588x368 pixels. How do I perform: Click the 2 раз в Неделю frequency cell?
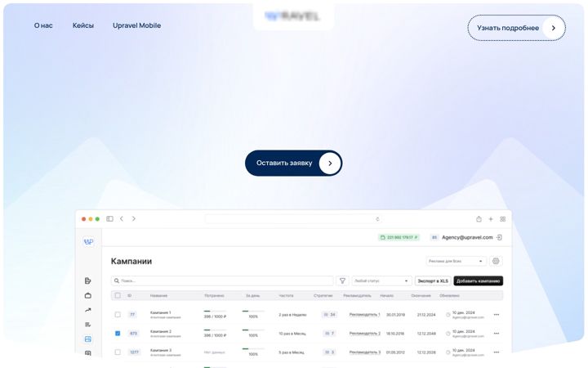(292, 315)
